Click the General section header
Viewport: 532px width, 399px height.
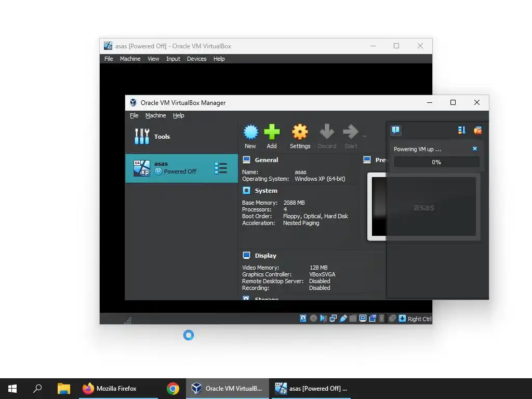(x=267, y=160)
